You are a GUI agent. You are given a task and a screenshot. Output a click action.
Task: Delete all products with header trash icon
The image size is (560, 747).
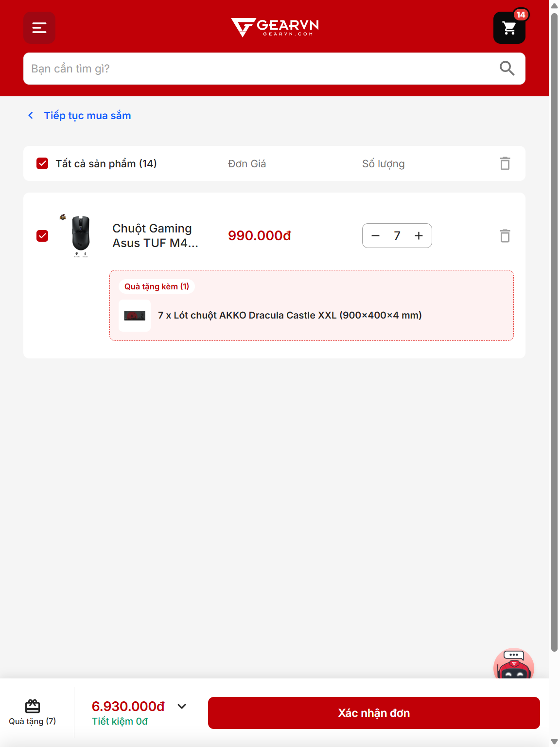click(505, 163)
